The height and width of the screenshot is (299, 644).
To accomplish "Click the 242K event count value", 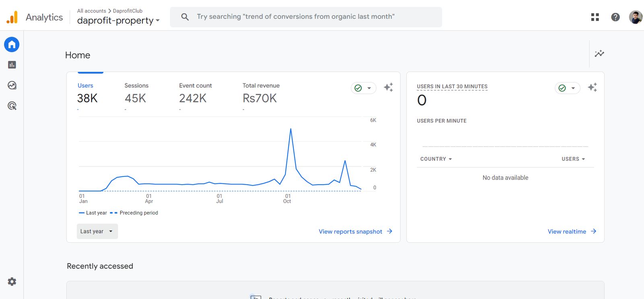I will (193, 98).
